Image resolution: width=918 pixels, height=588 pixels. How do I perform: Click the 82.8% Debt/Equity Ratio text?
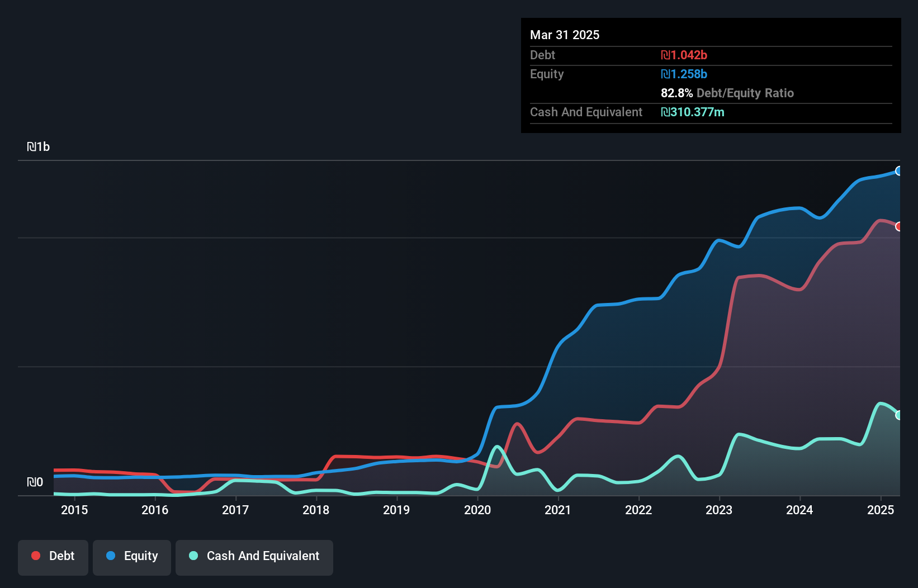coord(727,93)
